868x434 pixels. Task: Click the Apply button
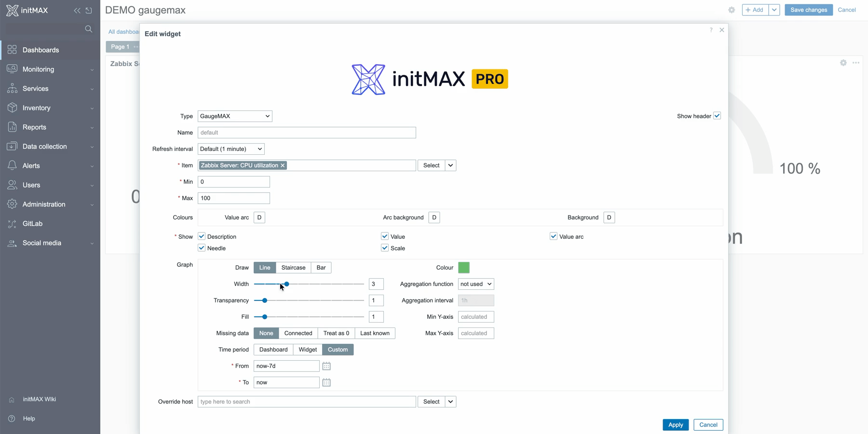[x=675, y=425]
